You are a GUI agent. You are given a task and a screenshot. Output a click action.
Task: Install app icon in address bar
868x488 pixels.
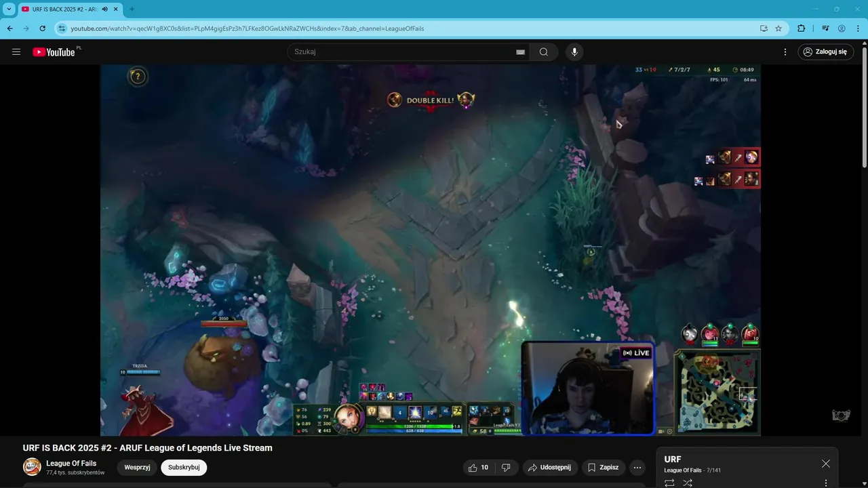(x=764, y=28)
